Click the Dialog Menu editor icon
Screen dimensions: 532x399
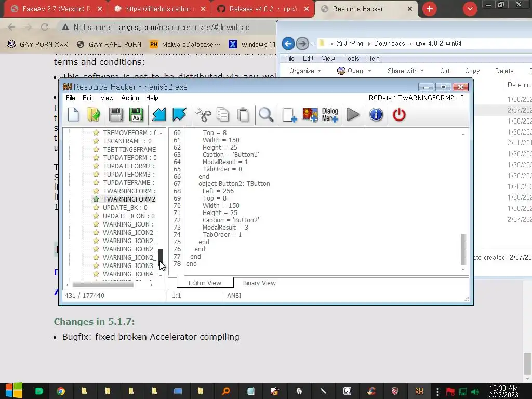coord(330,115)
